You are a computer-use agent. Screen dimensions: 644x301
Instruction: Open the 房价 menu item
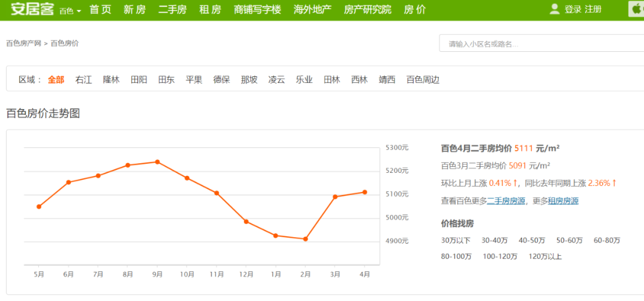coord(415,10)
